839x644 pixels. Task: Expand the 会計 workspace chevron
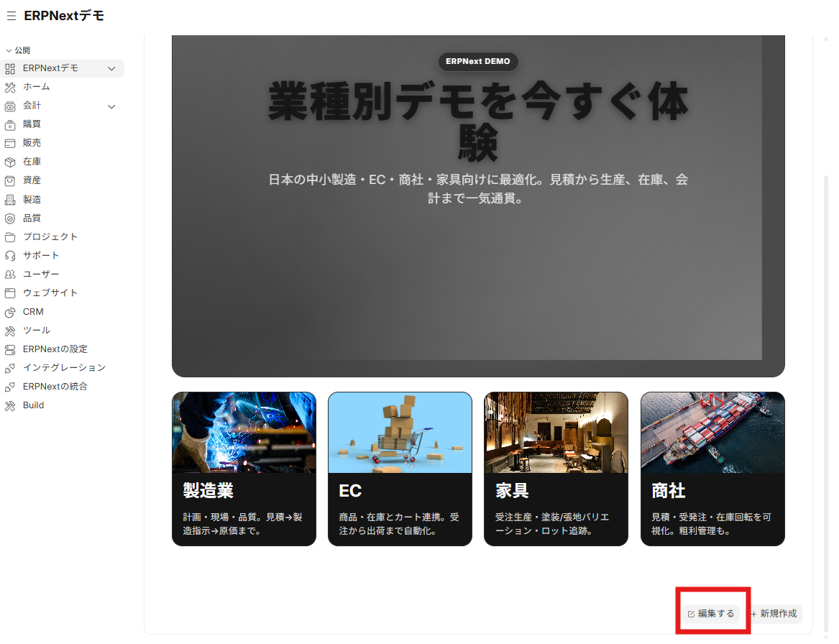coord(111,106)
